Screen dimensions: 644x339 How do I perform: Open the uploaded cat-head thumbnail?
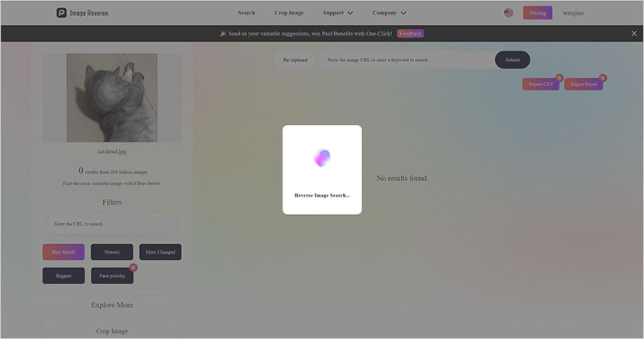click(x=112, y=97)
